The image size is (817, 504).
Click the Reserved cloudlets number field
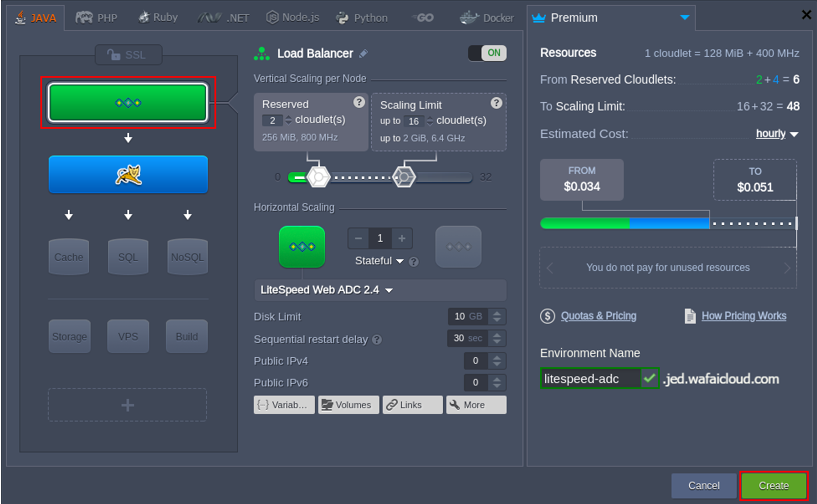[273, 120]
